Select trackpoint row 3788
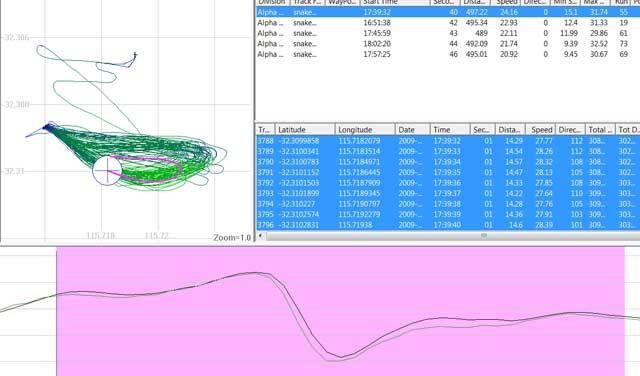640x376 pixels. [448, 141]
